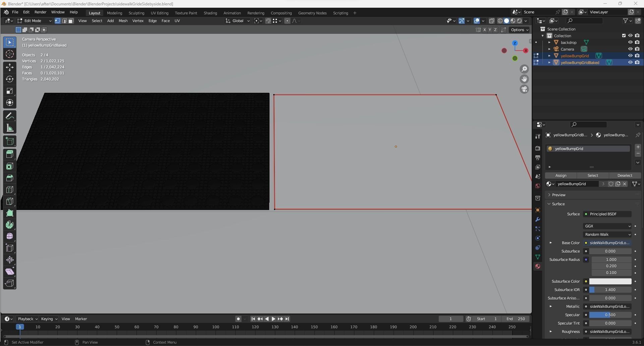
Task: Open the Modifiers properties tab
Action: [538, 219]
